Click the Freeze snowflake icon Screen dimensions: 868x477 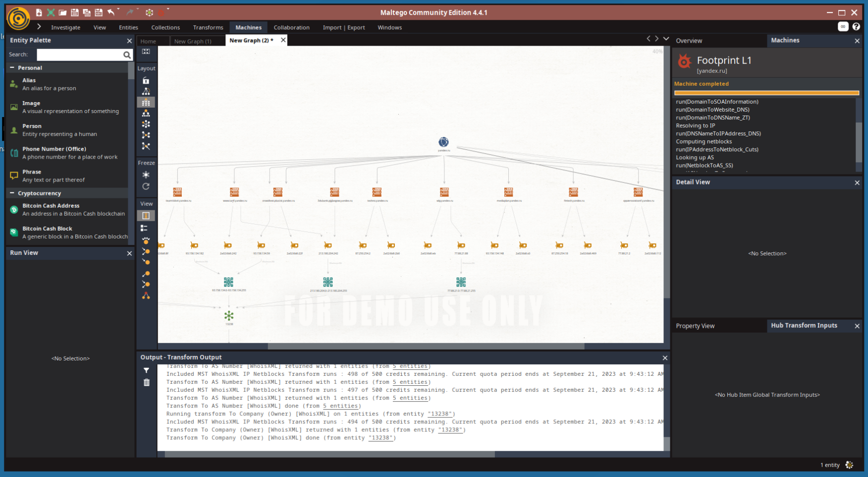tap(146, 175)
